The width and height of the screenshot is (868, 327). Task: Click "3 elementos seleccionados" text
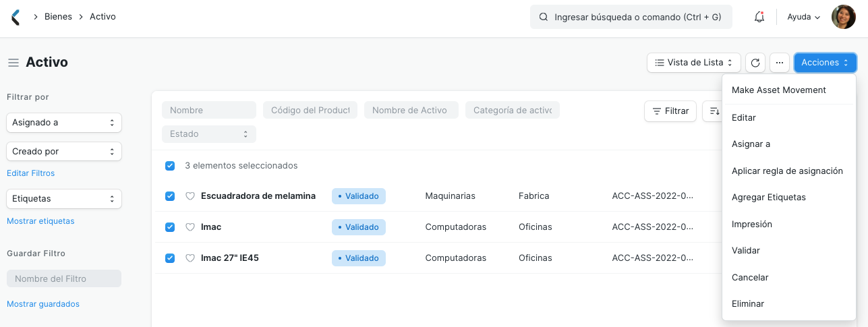click(241, 166)
